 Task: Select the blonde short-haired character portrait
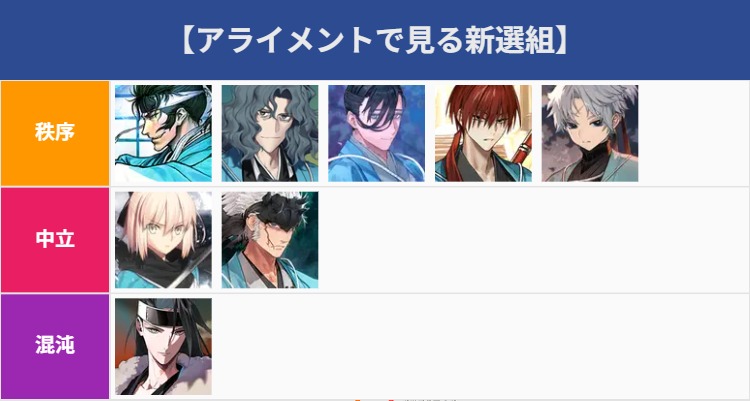(x=163, y=240)
